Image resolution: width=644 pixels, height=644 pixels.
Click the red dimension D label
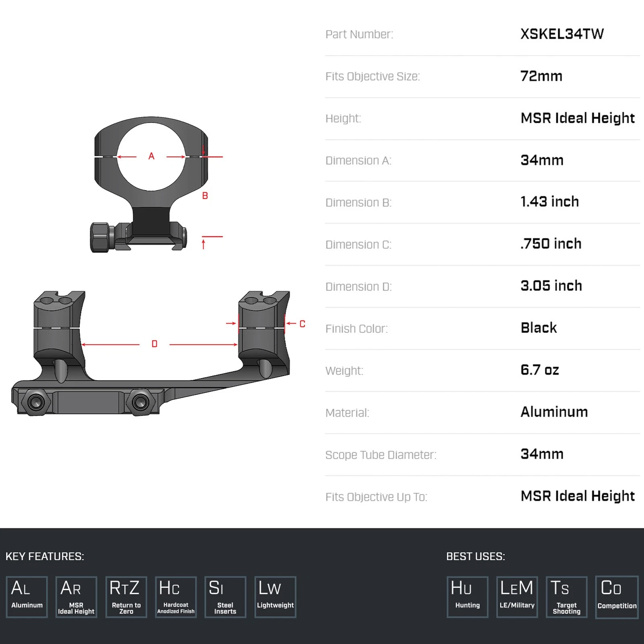[x=155, y=344]
